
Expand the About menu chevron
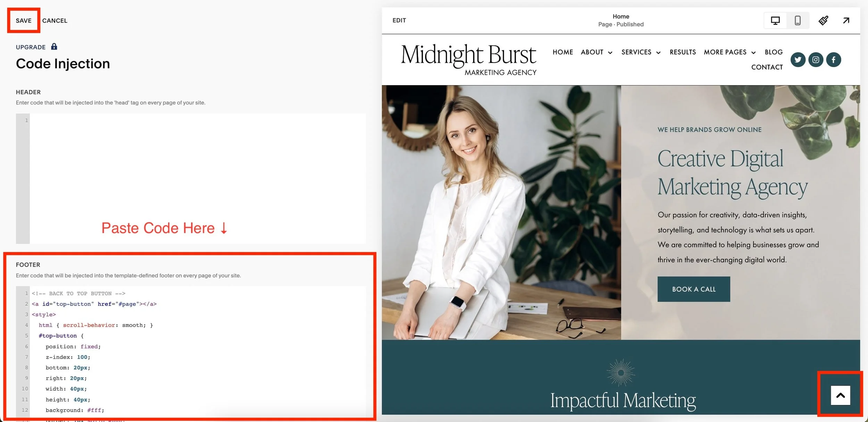pos(610,52)
